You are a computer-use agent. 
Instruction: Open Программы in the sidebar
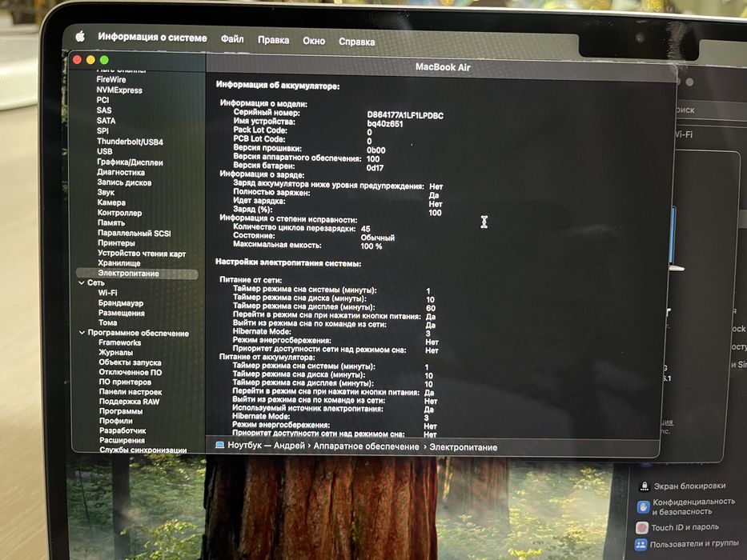click(121, 411)
